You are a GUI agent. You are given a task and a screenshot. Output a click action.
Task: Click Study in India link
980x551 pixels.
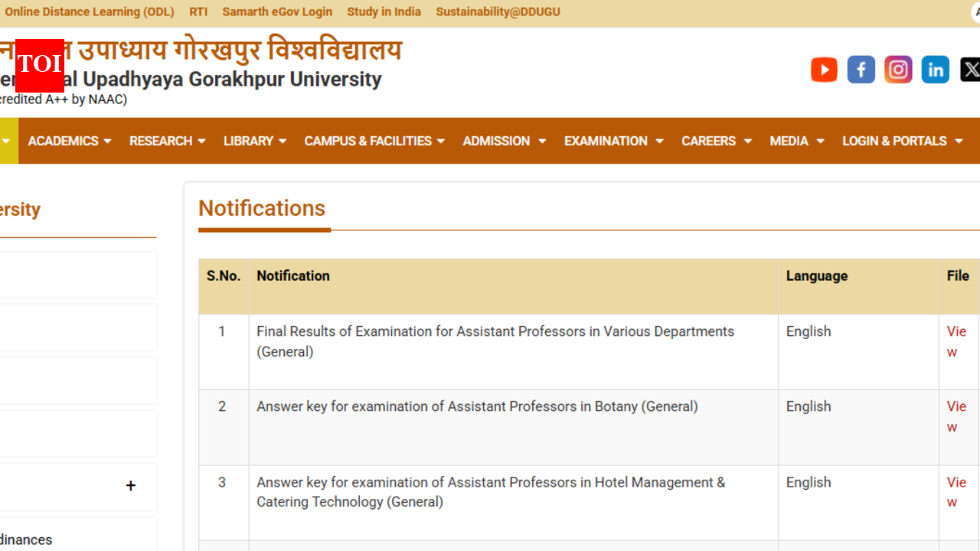pos(384,11)
